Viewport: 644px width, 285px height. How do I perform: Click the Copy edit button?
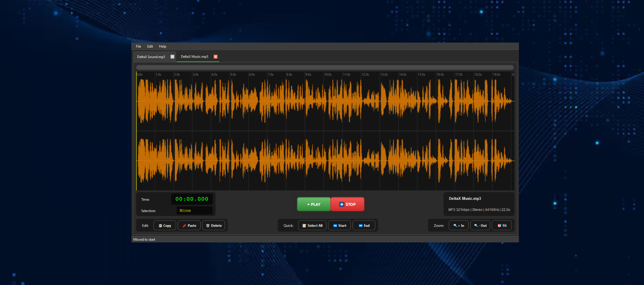pos(165,226)
